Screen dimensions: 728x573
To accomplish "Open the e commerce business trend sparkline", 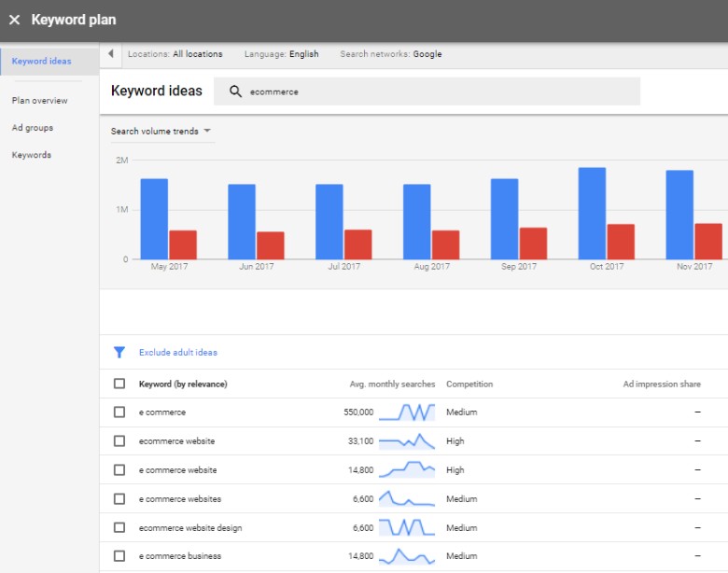I will 407,556.
